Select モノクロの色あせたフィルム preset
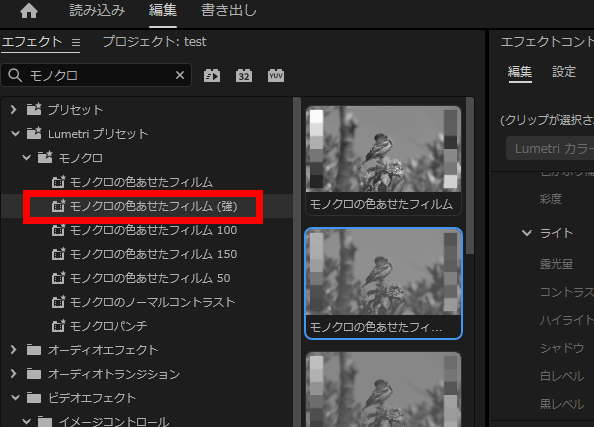594x427 pixels. point(141,182)
